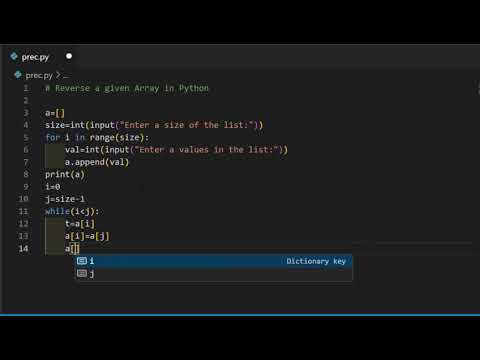480x360 pixels.
Task: Click the 'size=int(input(' line of code
Action: [154, 125]
